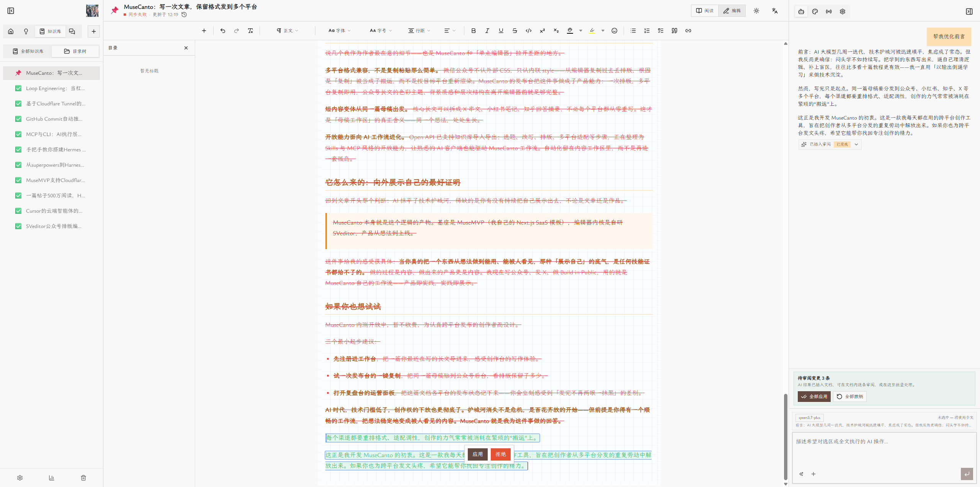Insert a task checklist
980x487 pixels.
[661, 31]
